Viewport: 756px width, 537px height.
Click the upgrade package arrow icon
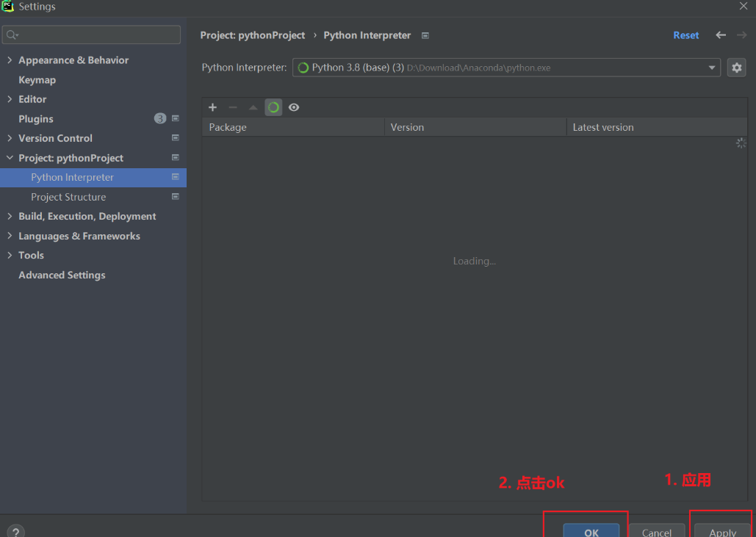253,107
